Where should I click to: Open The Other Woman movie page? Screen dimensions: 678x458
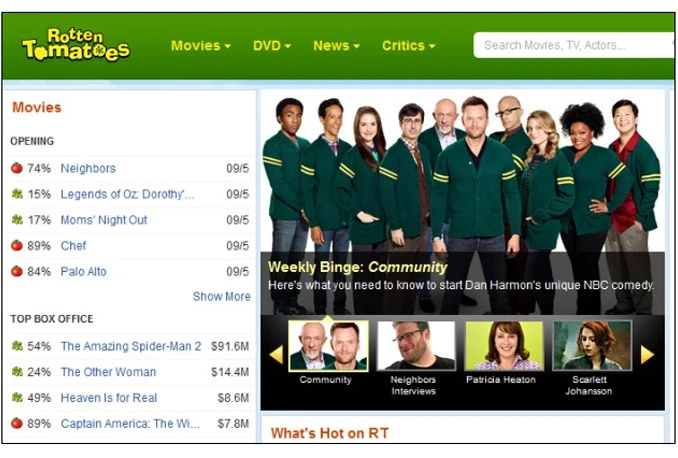(x=108, y=372)
